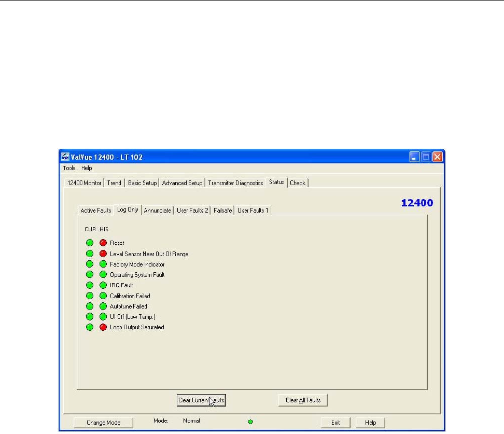Click the UI Off (Low Temp.) label
504x434 pixels.
(132, 317)
